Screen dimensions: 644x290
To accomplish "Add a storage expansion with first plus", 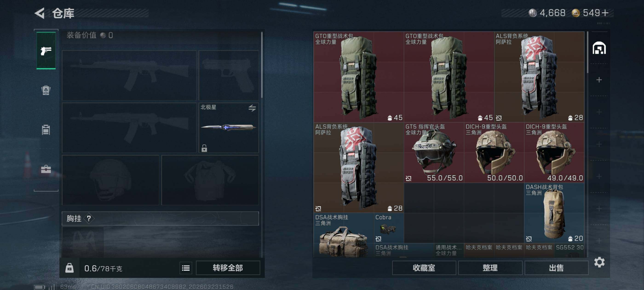I will tap(599, 80).
